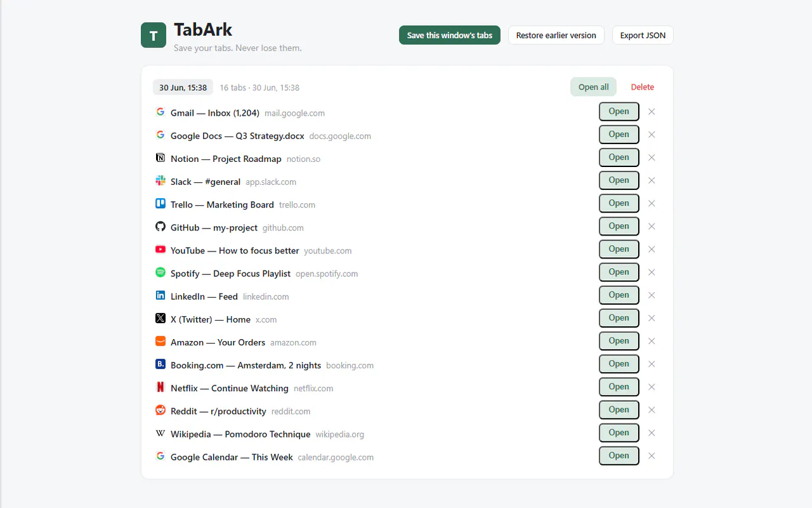
Task: Click the Slack favicon
Action: (x=160, y=180)
